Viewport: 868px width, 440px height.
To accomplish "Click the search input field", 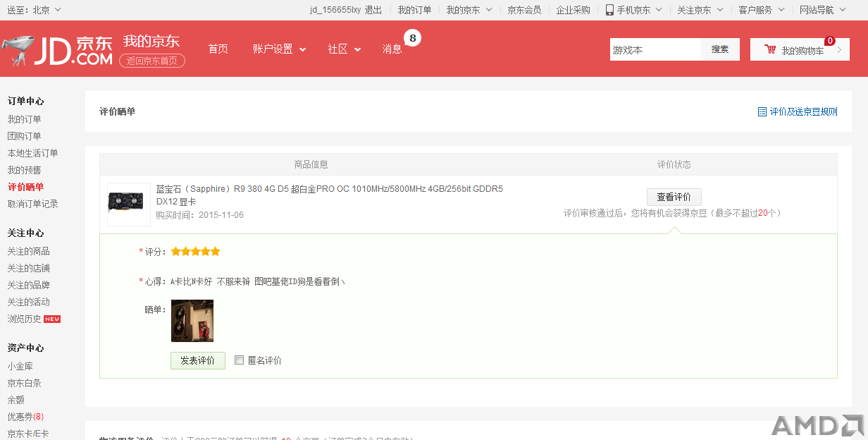I will point(655,49).
